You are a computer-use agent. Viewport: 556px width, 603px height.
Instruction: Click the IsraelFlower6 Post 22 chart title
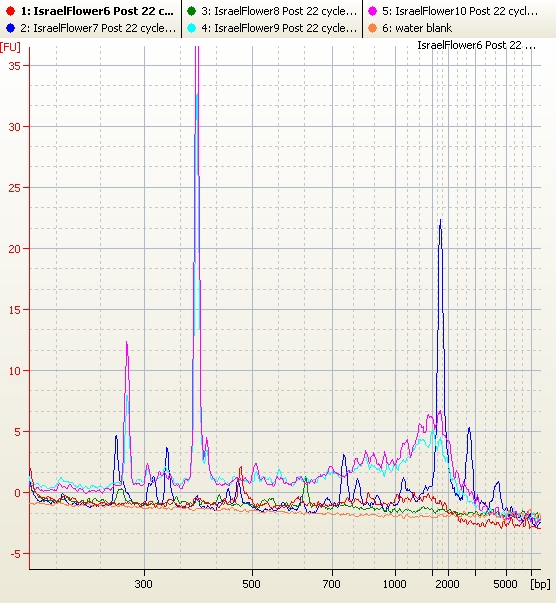click(476, 45)
